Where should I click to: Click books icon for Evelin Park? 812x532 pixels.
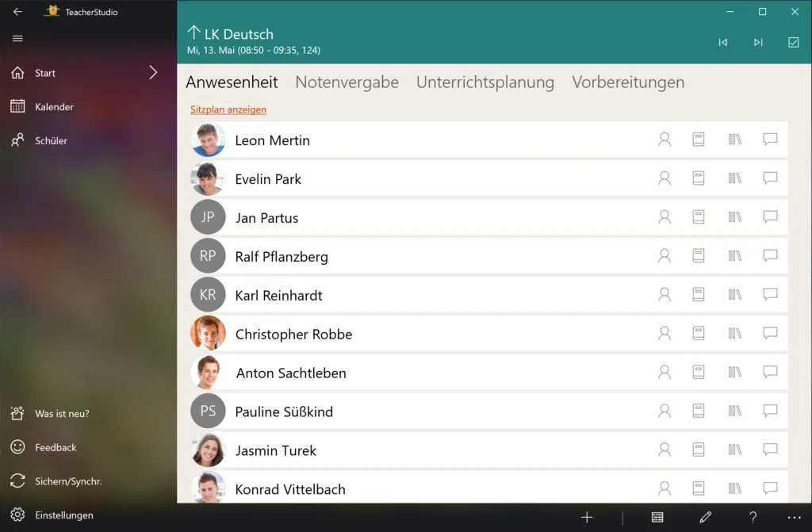coord(735,178)
